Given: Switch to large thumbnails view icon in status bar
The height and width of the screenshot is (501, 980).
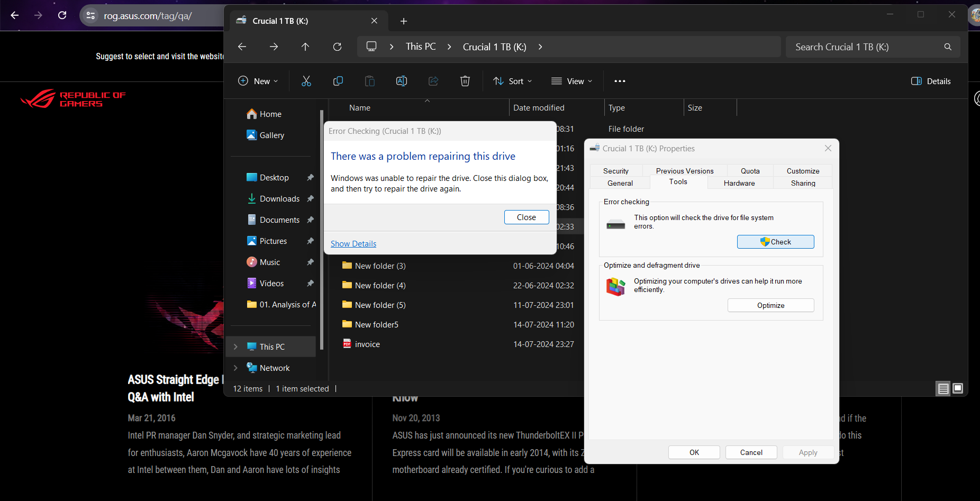Looking at the screenshot, I should [958, 389].
